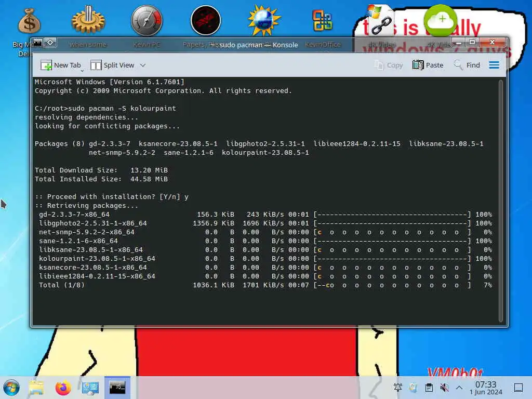
Task: Toggle the pin-on-all-desktops diamond title bar icon
Action: pyautogui.click(x=50, y=43)
